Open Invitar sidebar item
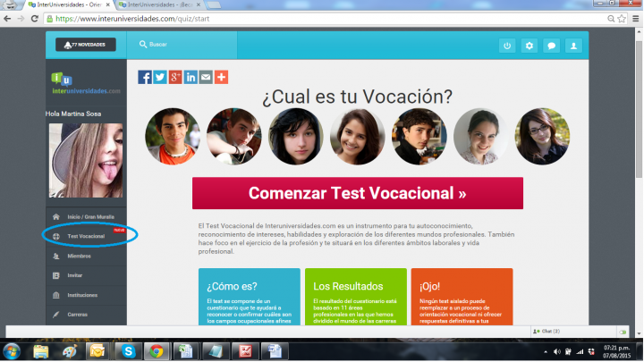 pos(86,275)
